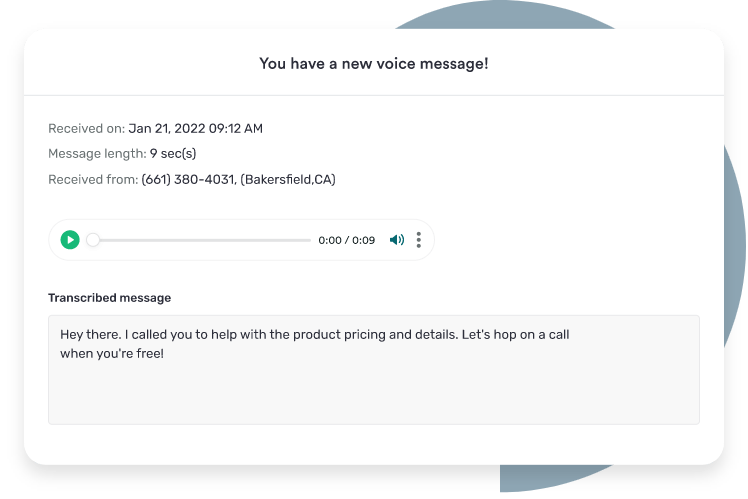This screenshot has width=748, height=499.
Task: Click the 0:00 / 0:09 time display
Action: pos(347,240)
